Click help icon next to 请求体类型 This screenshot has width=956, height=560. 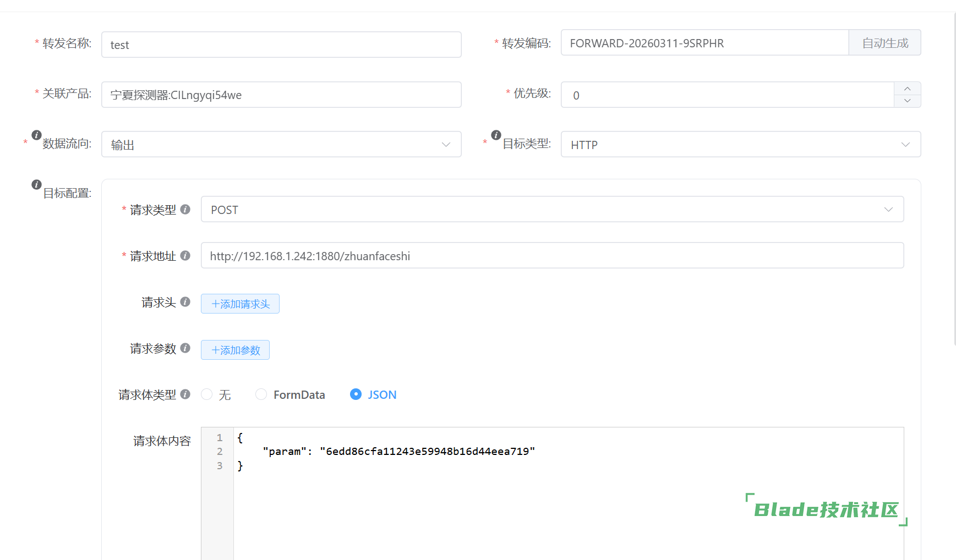pyautogui.click(x=185, y=394)
